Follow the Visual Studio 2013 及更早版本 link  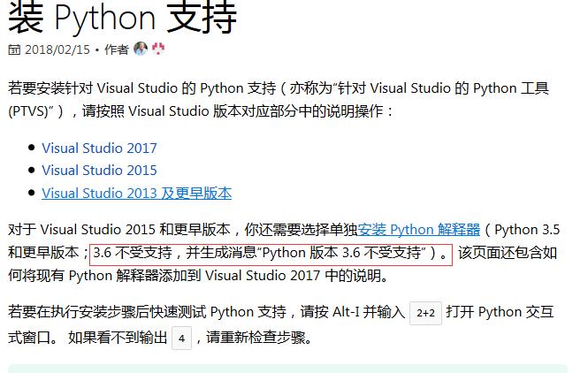coord(136,193)
